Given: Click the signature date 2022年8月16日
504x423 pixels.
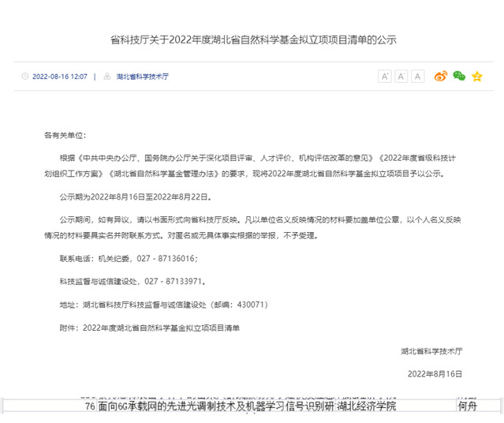Looking at the screenshot, I should click(x=444, y=372).
